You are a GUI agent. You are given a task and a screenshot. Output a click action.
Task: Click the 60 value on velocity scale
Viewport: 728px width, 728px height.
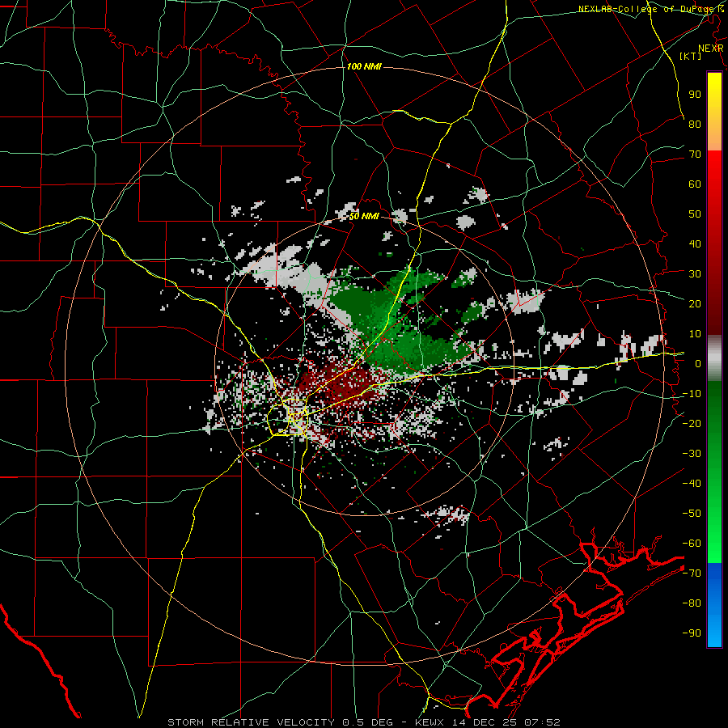click(x=695, y=184)
